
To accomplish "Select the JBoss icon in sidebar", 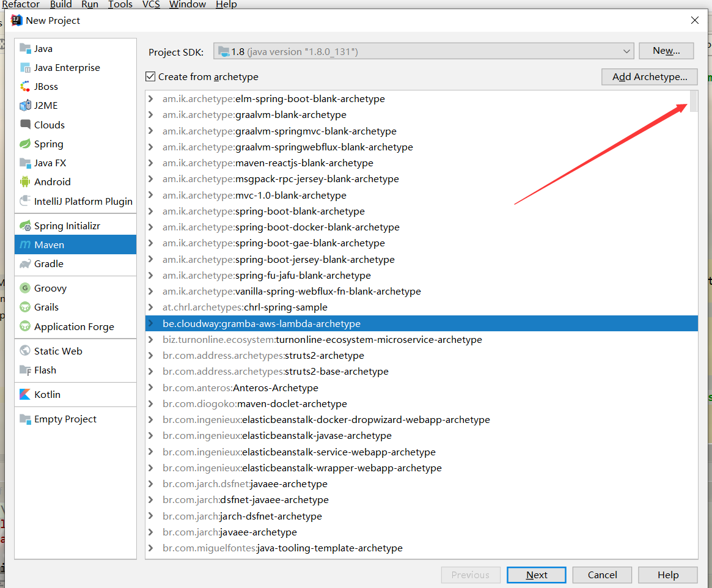I will coord(25,86).
